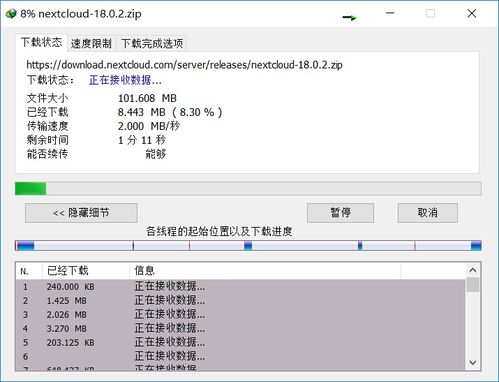Viewport: 499px width, 382px height.
Task: Click the scroll up arrow in thread list
Action: click(x=473, y=270)
